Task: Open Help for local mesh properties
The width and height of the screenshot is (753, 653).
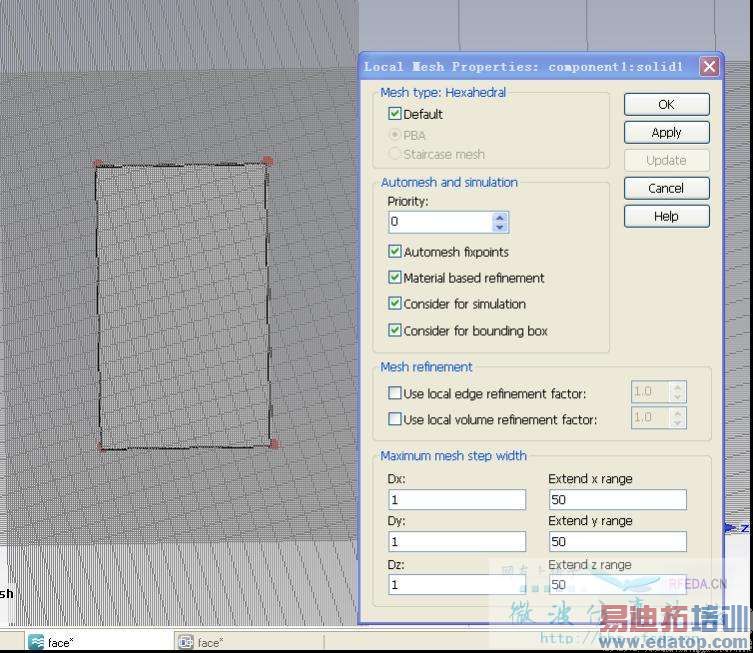Action: [x=667, y=216]
